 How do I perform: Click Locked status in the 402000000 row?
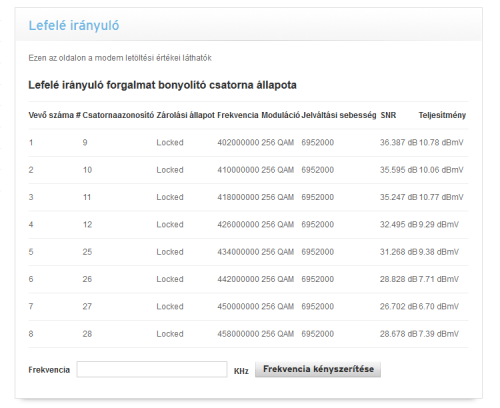pyautogui.click(x=170, y=143)
